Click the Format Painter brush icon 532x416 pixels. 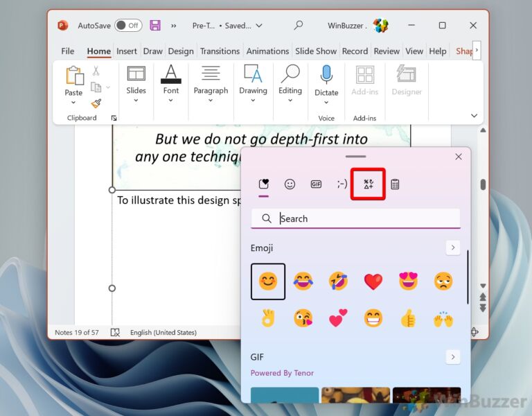(x=96, y=103)
